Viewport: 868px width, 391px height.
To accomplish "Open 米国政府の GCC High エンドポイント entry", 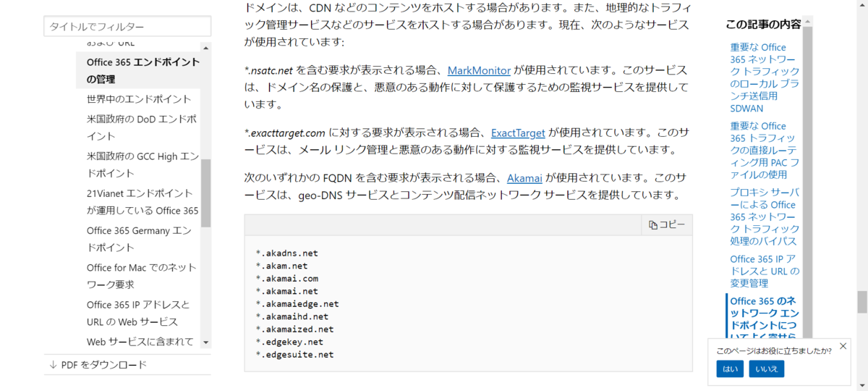I will (x=142, y=164).
